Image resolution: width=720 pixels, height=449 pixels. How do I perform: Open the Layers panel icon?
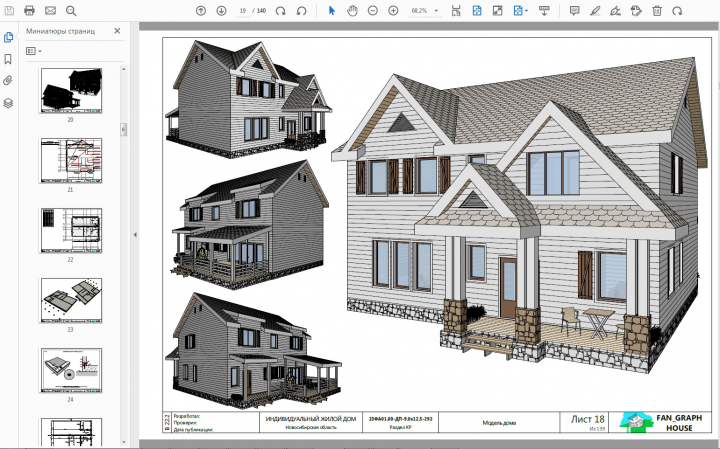coord(8,103)
